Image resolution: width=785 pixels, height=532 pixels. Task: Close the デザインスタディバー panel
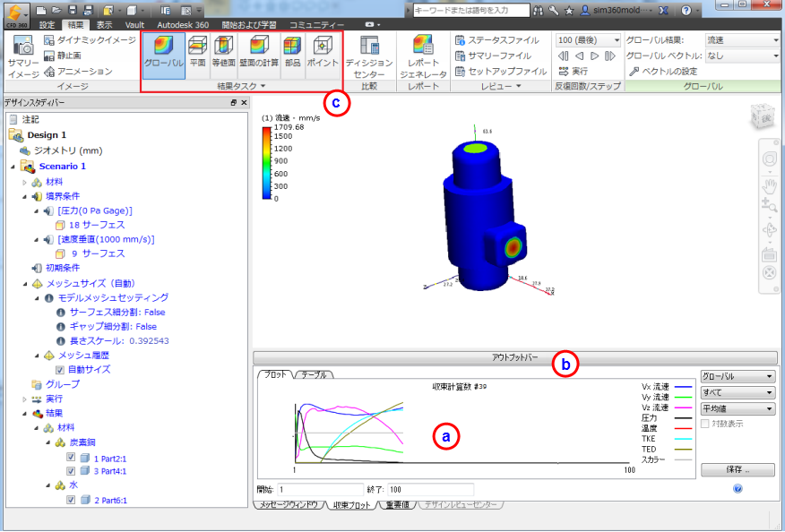click(x=244, y=103)
